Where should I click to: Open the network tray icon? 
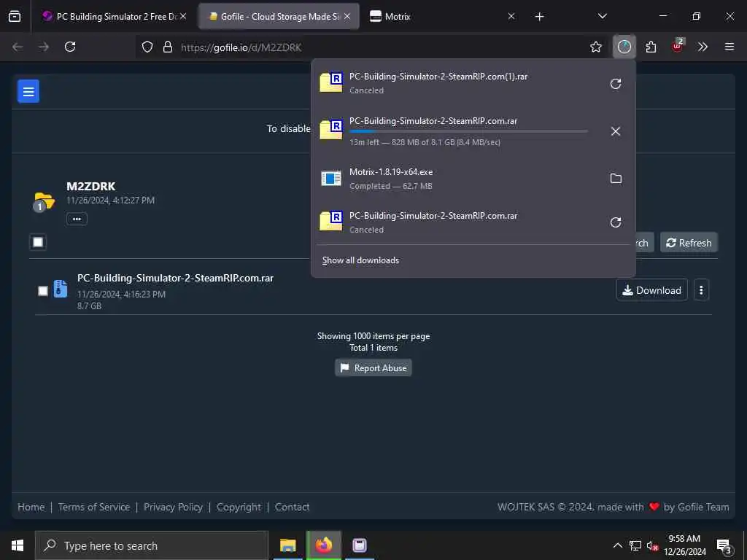(x=635, y=545)
